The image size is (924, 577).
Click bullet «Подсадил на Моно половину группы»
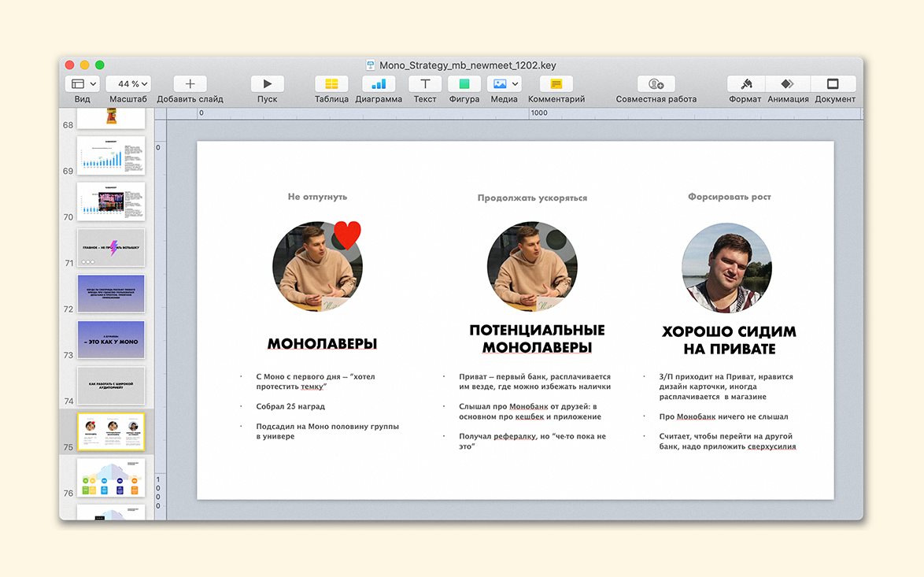[327, 431]
